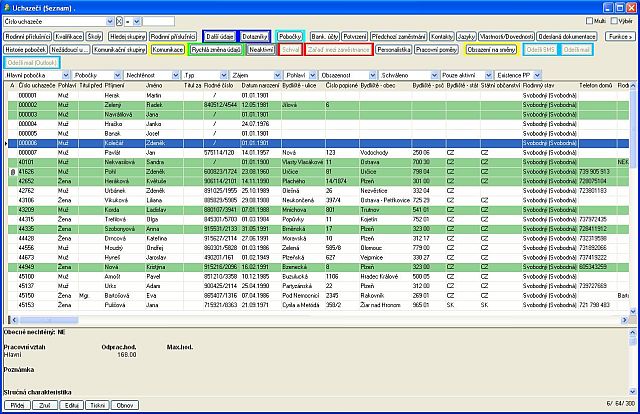Open Komunikační skupiny
The image size is (640, 414).
119,50
